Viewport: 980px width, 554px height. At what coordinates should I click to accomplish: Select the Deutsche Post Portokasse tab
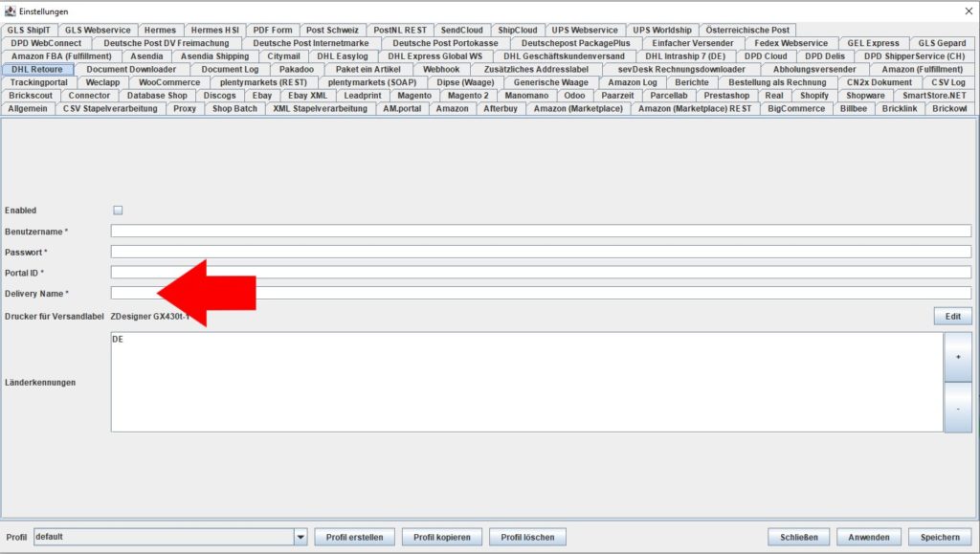coord(445,43)
